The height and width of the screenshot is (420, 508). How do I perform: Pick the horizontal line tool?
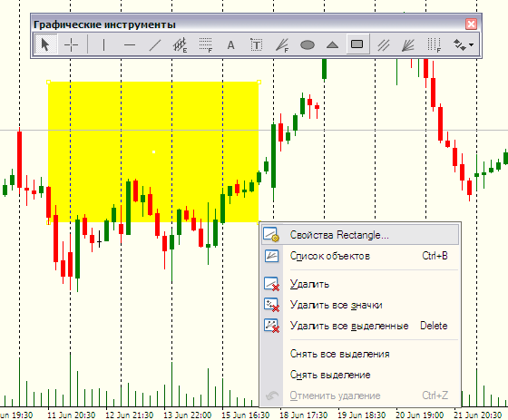130,44
